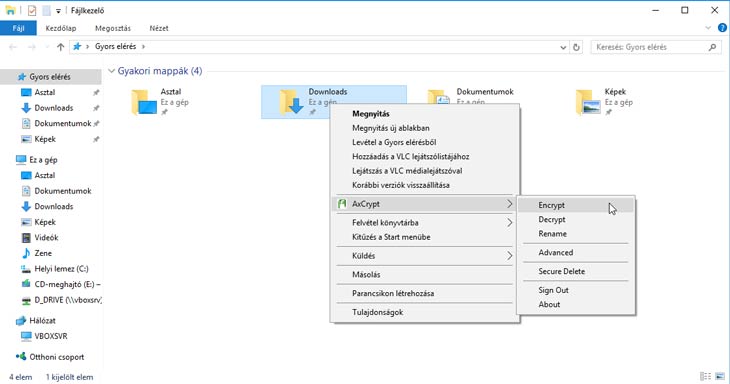
Task: Click the Ez a gép computer icon
Action: (20, 160)
